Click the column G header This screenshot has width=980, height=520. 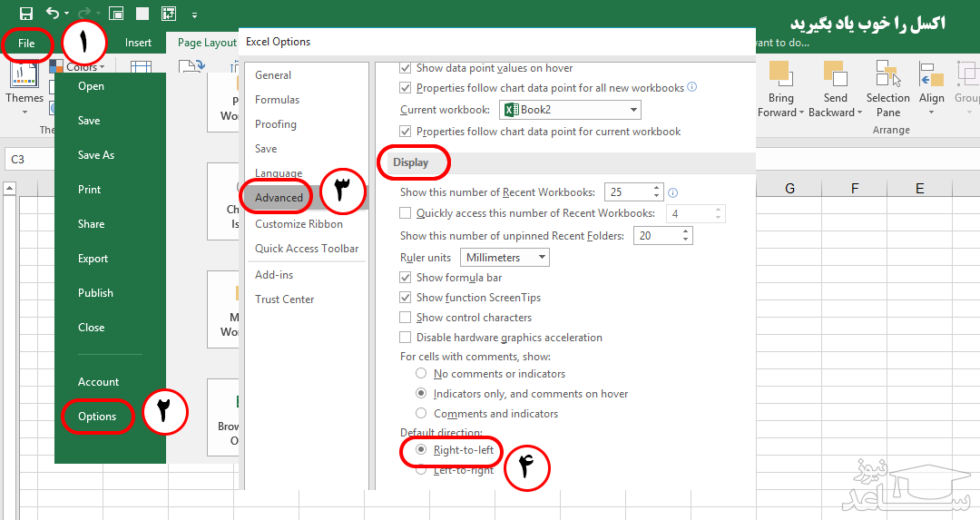pyautogui.click(x=789, y=189)
